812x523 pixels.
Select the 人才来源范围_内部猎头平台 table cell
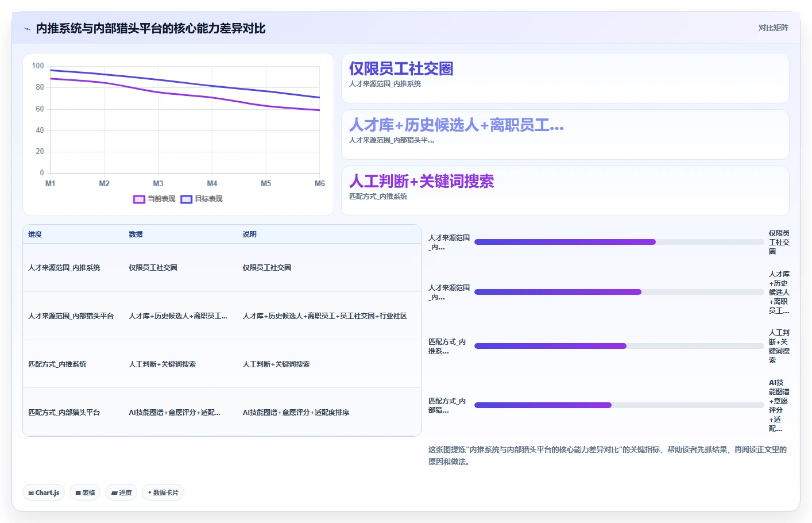pyautogui.click(x=71, y=316)
